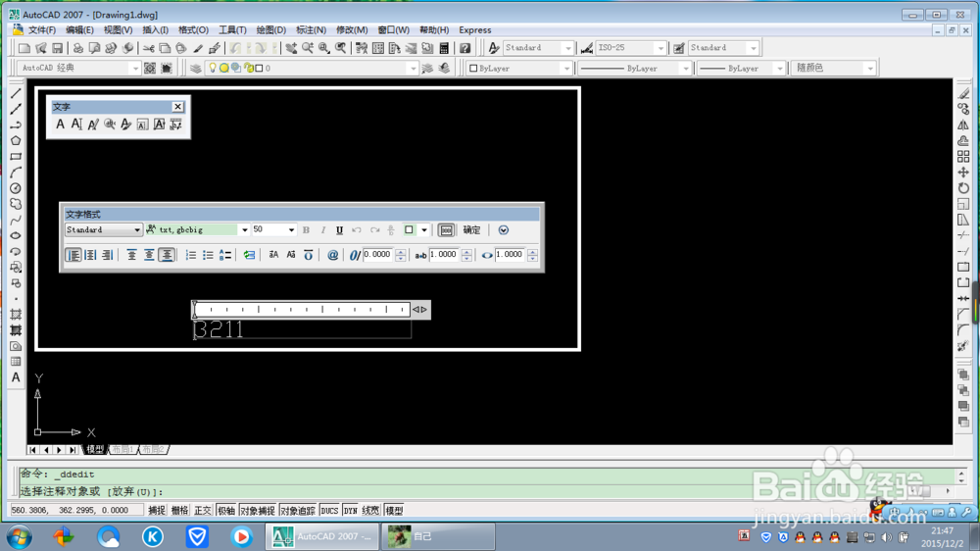Click the Cut scissors icon
Viewport: 980px width, 551px height.
pyautogui.click(x=149, y=48)
